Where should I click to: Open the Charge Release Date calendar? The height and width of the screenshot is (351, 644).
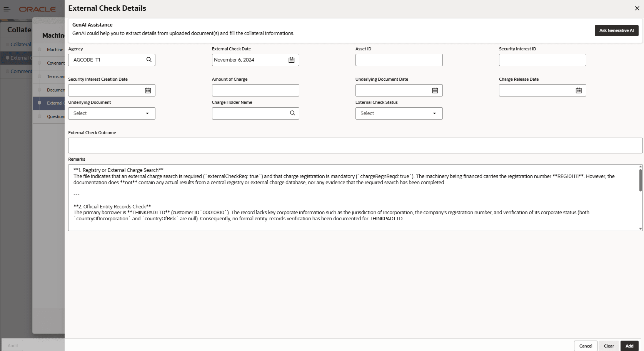pyautogui.click(x=579, y=90)
